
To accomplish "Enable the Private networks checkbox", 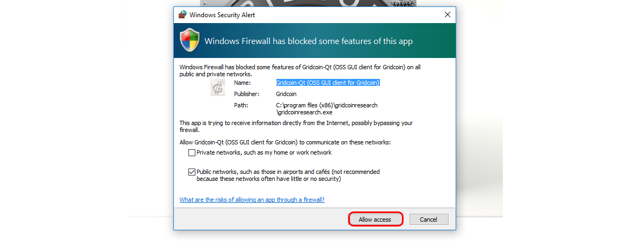I will coord(192,152).
